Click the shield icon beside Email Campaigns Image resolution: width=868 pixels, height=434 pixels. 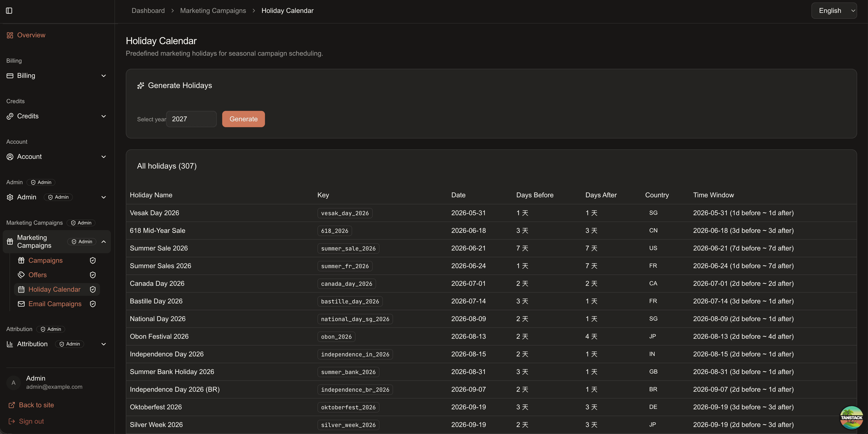[x=93, y=304]
